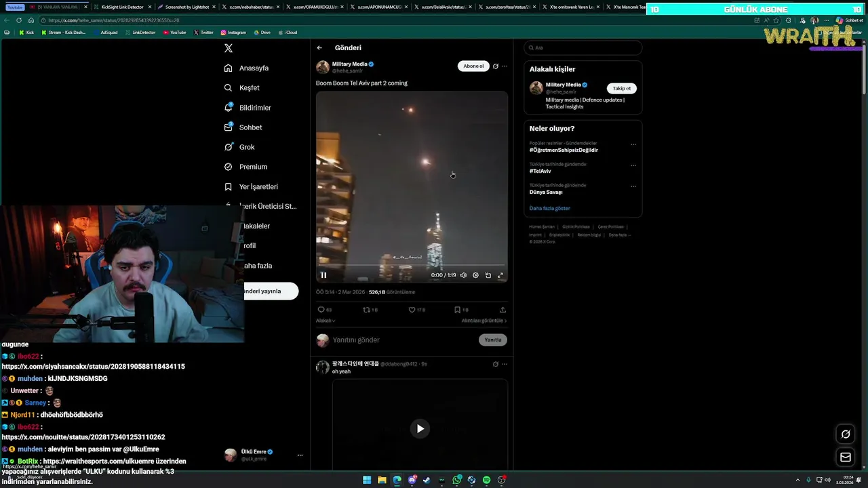
Task: Open floating messages envelope button
Action: click(846, 457)
